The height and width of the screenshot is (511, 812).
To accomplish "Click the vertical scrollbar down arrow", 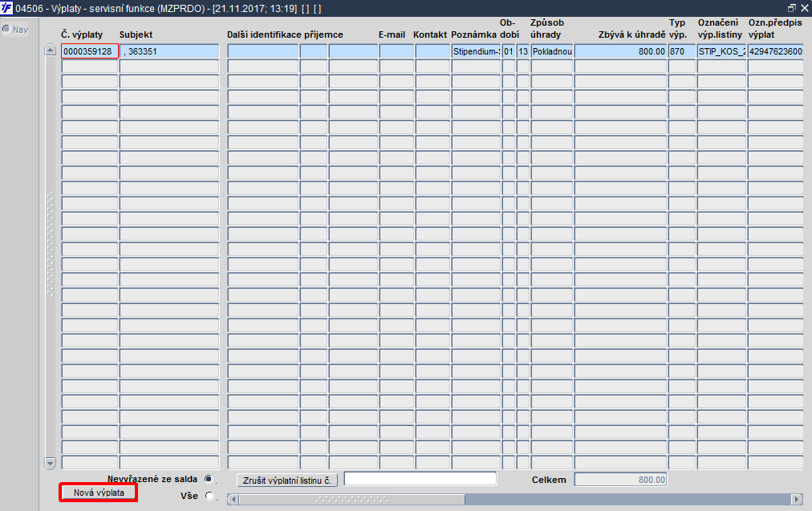I will (x=51, y=463).
